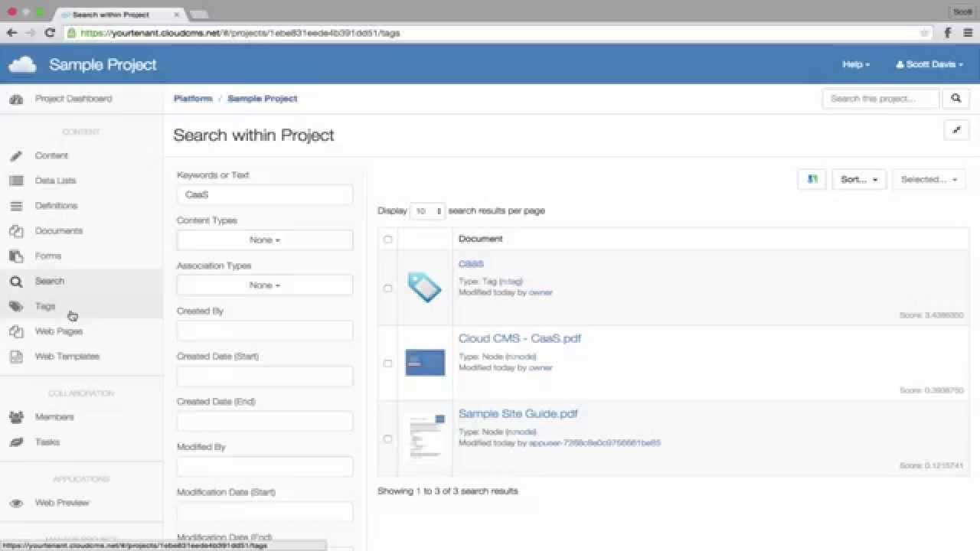Click the Tasks icon in sidebar

pos(16,442)
